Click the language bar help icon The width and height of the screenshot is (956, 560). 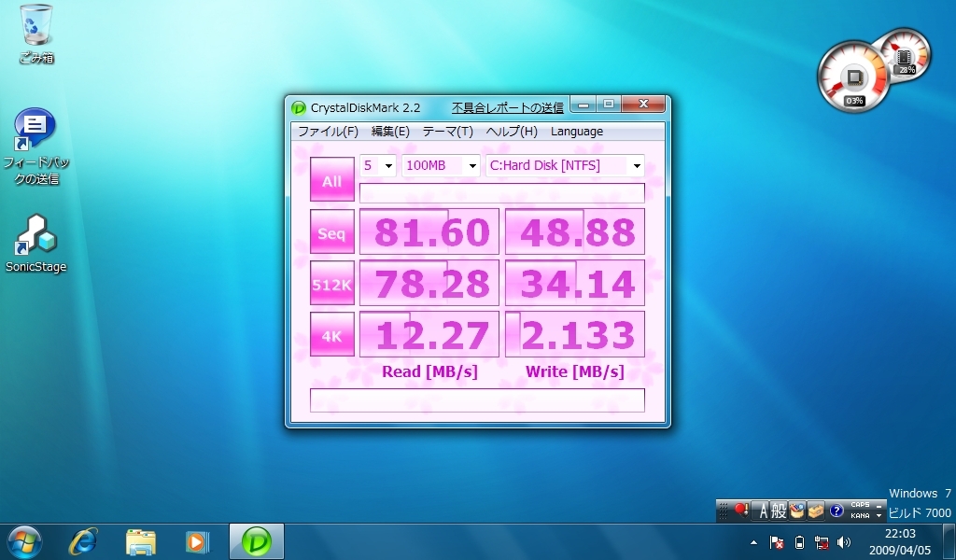836,511
